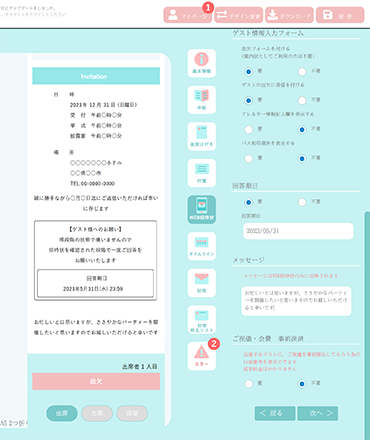Go back with the 戻る button
This screenshot has width=370, height=440.
pyautogui.click(x=275, y=413)
